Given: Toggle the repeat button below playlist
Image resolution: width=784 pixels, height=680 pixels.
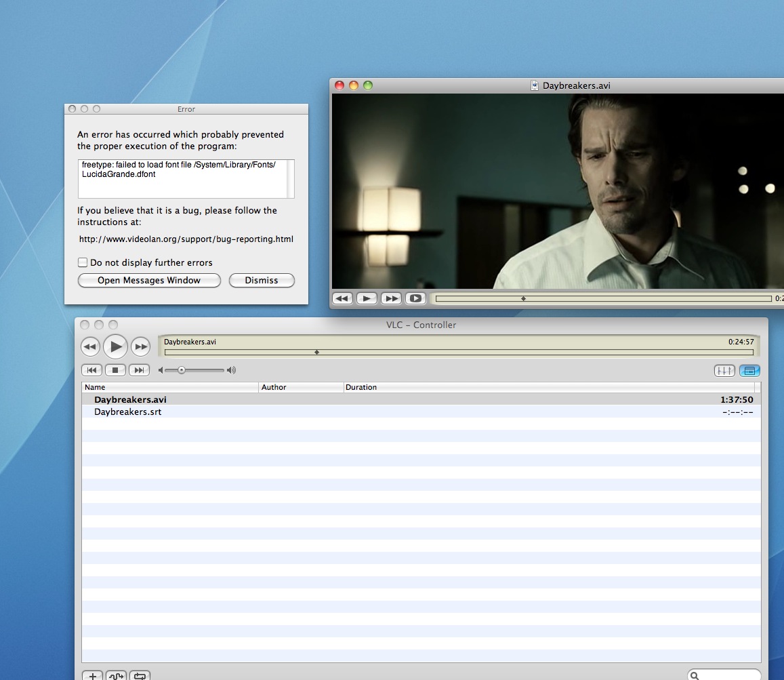Looking at the screenshot, I should tap(140, 676).
